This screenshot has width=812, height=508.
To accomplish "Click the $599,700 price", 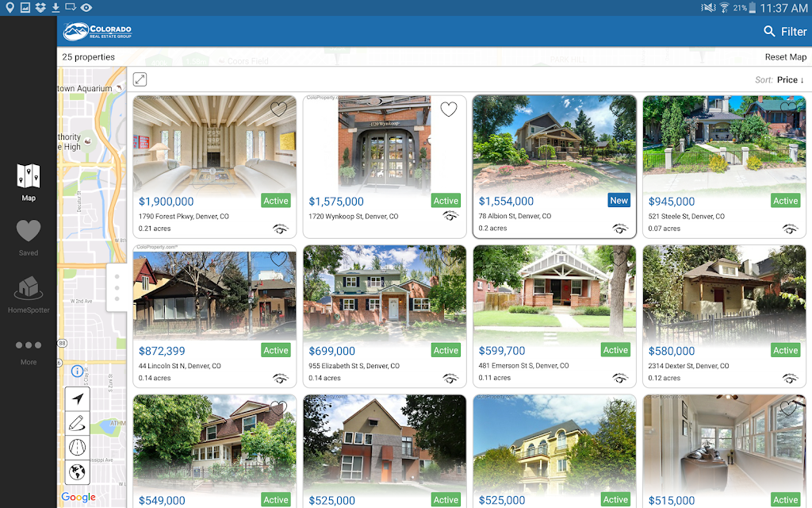I will pyautogui.click(x=502, y=351).
